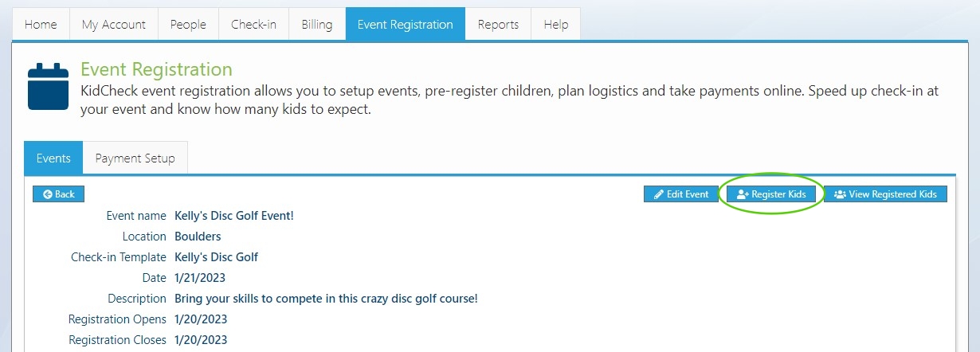Click the event date 1/21/2023
980x352 pixels.
(200, 278)
